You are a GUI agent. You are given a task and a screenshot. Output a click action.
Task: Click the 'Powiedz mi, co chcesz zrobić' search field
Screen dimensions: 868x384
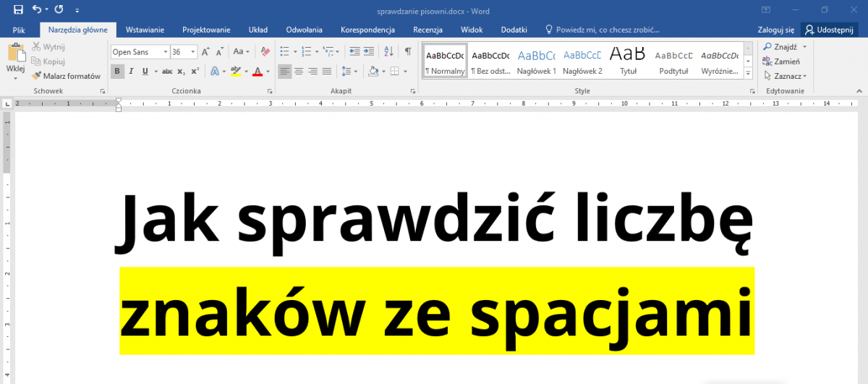point(607,30)
